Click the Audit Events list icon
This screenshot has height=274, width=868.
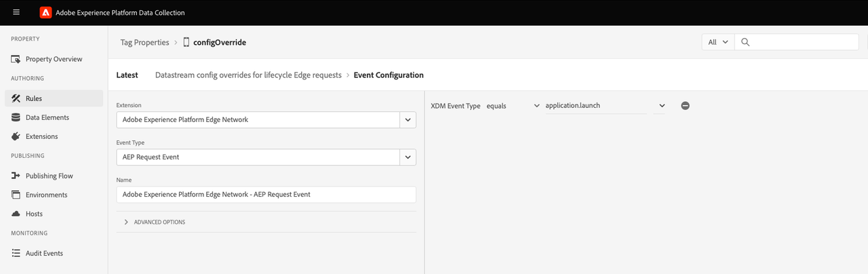pyautogui.click(x=16, y=253)
